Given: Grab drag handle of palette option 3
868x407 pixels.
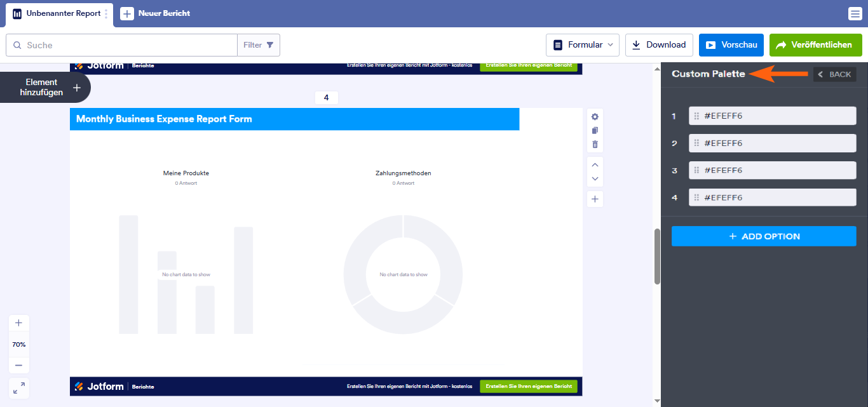Looking at the screenshot, I should click(x=697, y=170).
